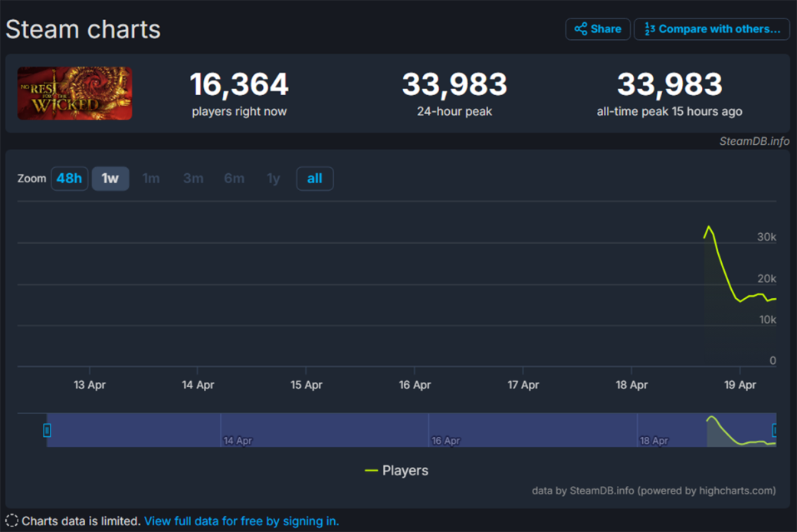Select the 48h zoom range

pos(69,179)
